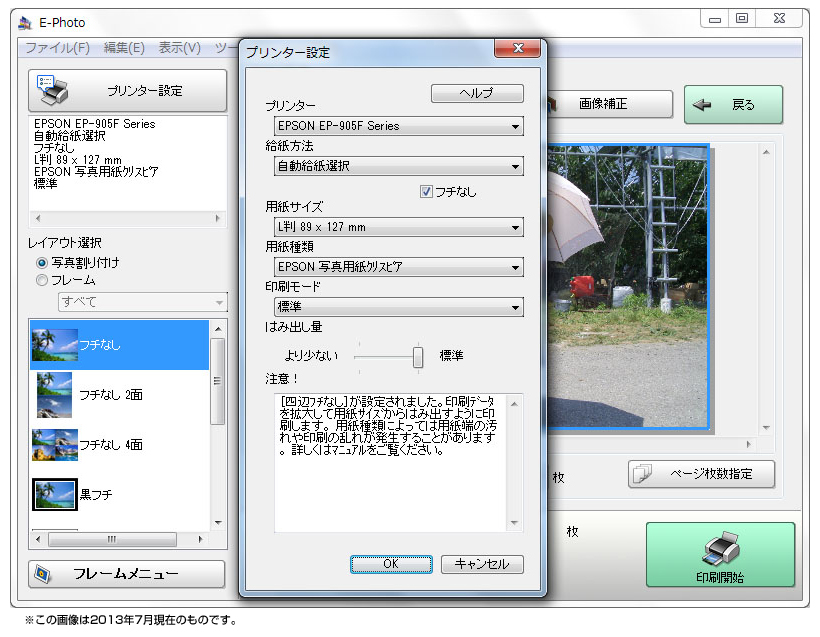Click the ヘルプ button in the dialog
This screenshot has height=637, width=820.
pos(477,93)
